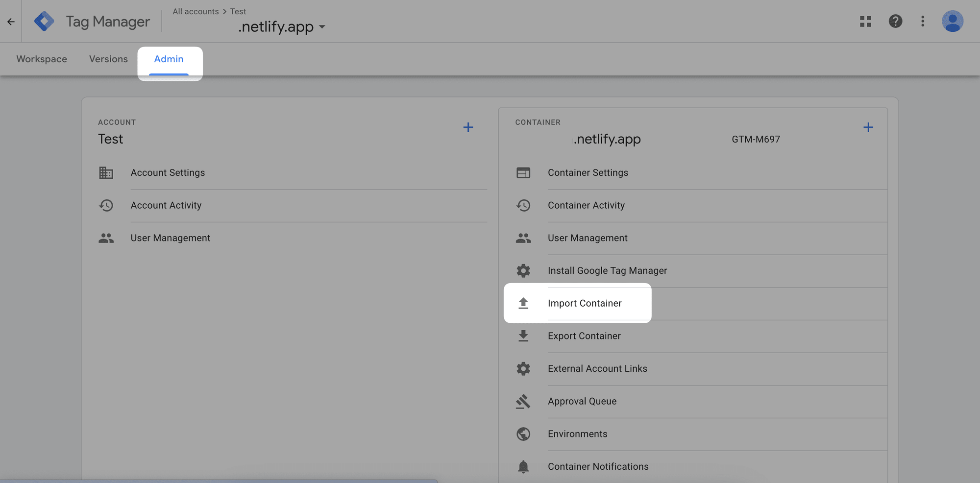The image size is (980, 483).
Task: Open the user profile avatar
Action: pyautogui.click(x=953, y=21)
